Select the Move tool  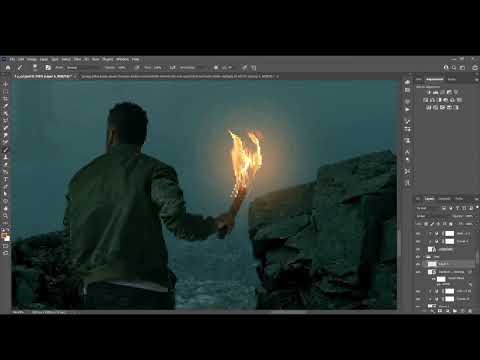click(5, 84)
